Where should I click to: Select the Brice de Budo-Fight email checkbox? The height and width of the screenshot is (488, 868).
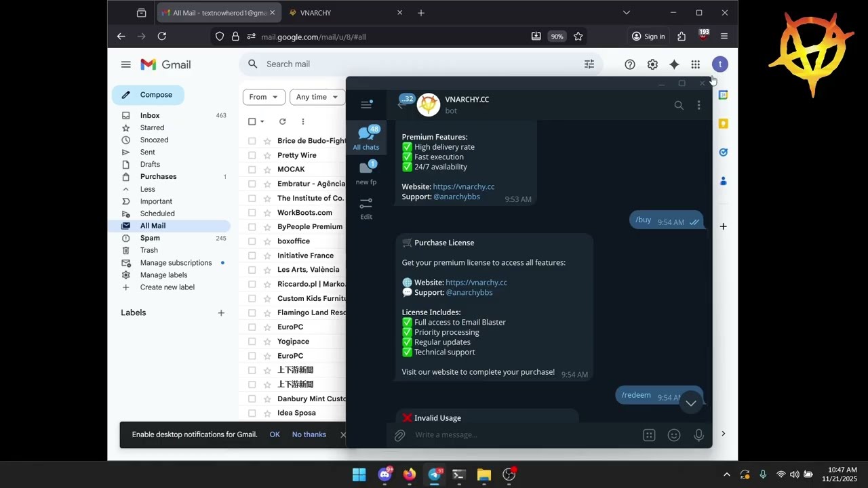click(252, 141)
